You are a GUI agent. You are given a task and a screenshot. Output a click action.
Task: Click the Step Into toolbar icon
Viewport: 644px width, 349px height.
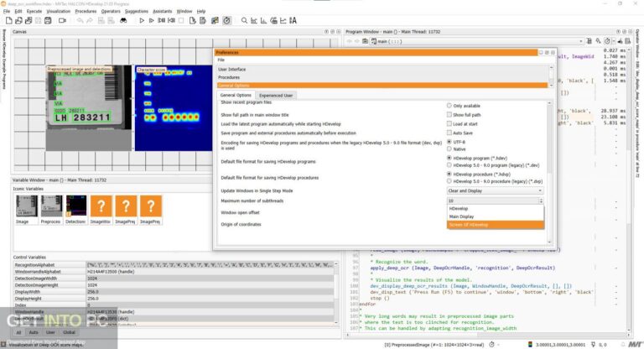[x=161, y=20]
